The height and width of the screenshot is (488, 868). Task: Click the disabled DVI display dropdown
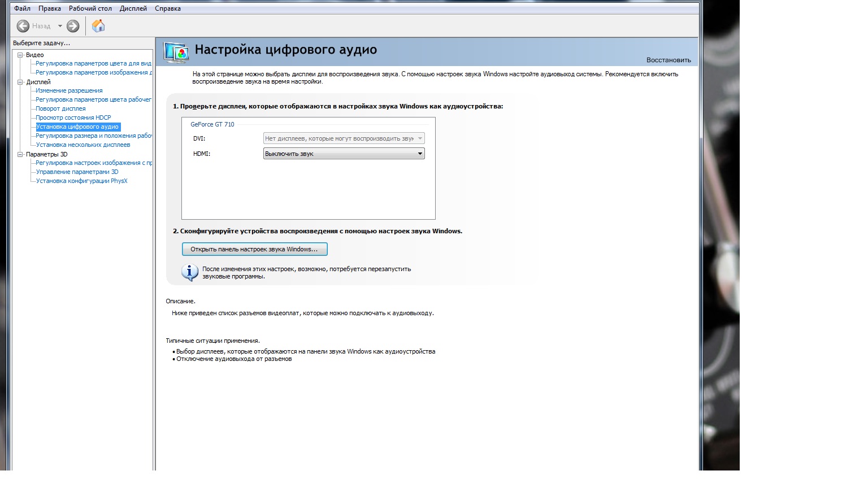pos(344,138)
